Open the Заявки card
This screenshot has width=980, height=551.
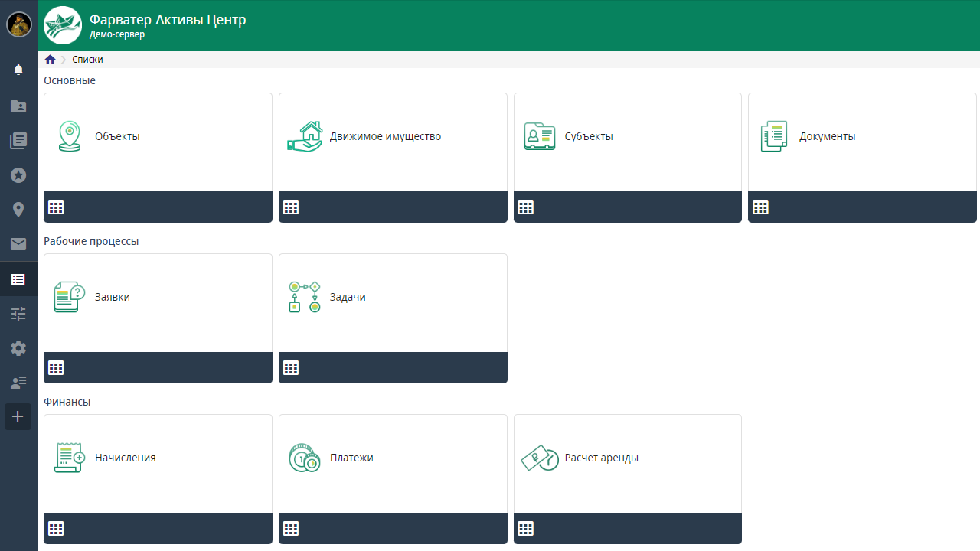[x=158, y=298]
